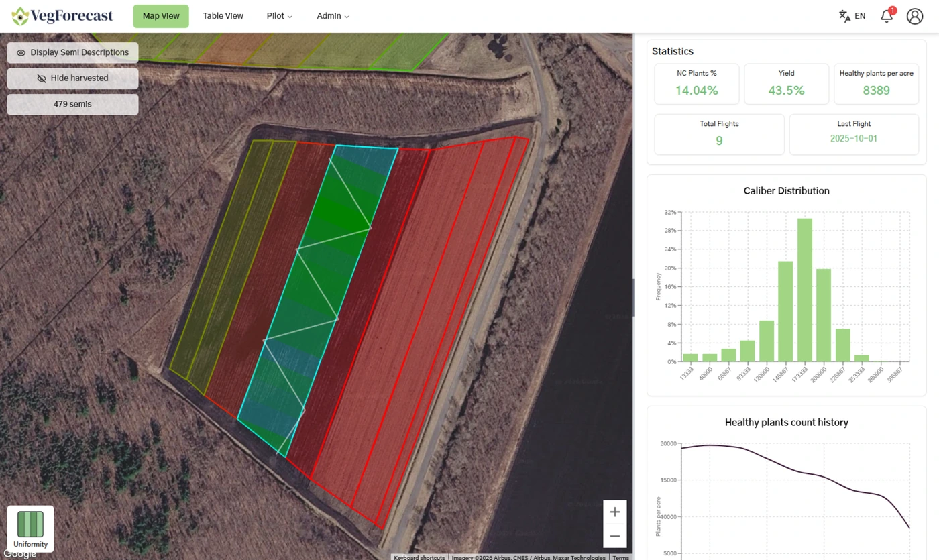
Task: Click the 200000 caliber bar
Action: (824, 315)
